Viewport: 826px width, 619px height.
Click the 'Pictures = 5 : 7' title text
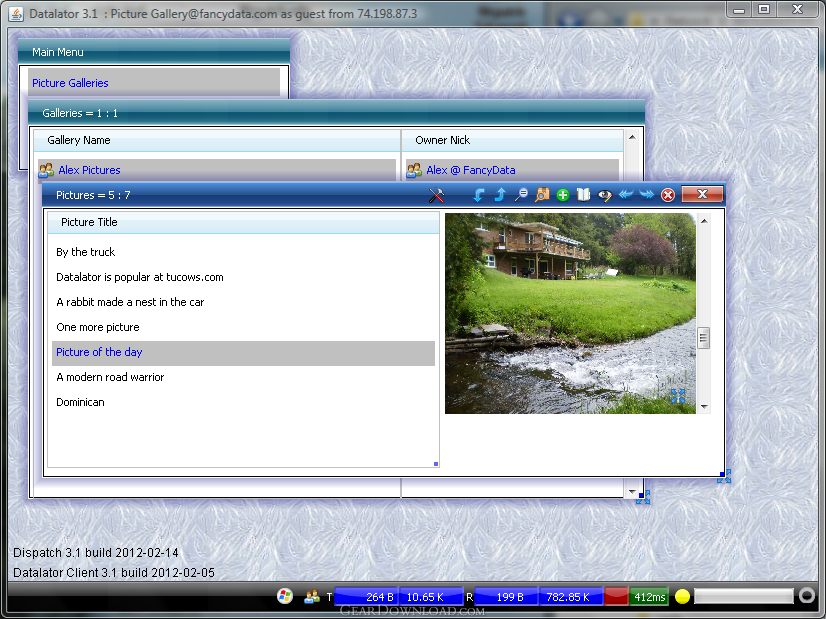pyautogui.click(x=93, y=195)
